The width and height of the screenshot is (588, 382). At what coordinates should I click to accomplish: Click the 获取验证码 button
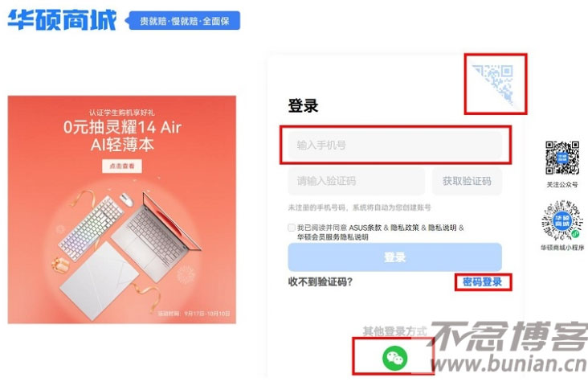point(467,181)
